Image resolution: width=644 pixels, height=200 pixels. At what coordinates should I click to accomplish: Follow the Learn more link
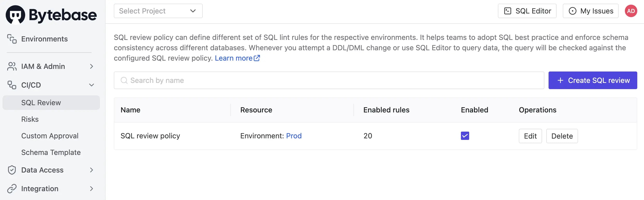(237, 58)
